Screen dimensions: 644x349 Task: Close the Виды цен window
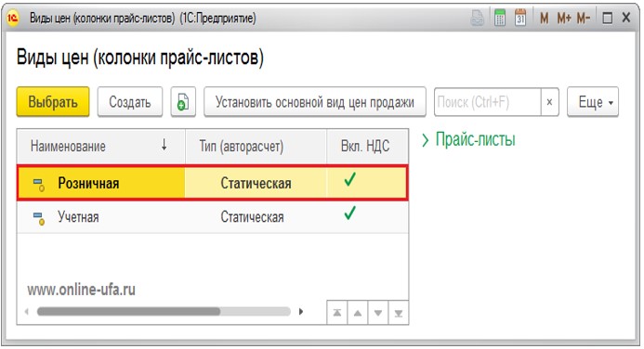tap(626, 18)
